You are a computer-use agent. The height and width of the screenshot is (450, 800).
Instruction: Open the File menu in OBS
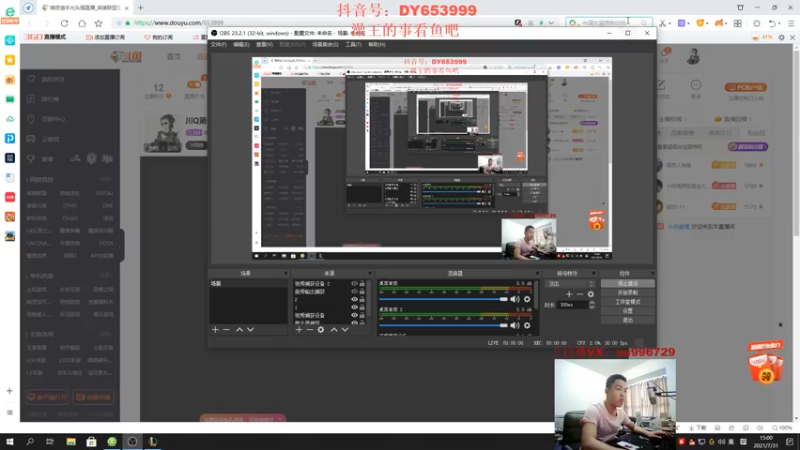coord(218,44)
